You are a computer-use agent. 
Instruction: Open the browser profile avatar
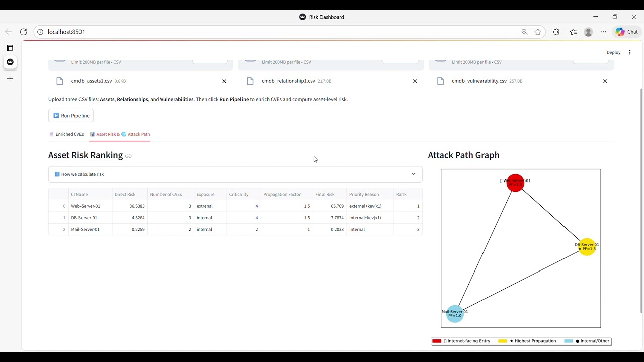[x=588, y=32]
